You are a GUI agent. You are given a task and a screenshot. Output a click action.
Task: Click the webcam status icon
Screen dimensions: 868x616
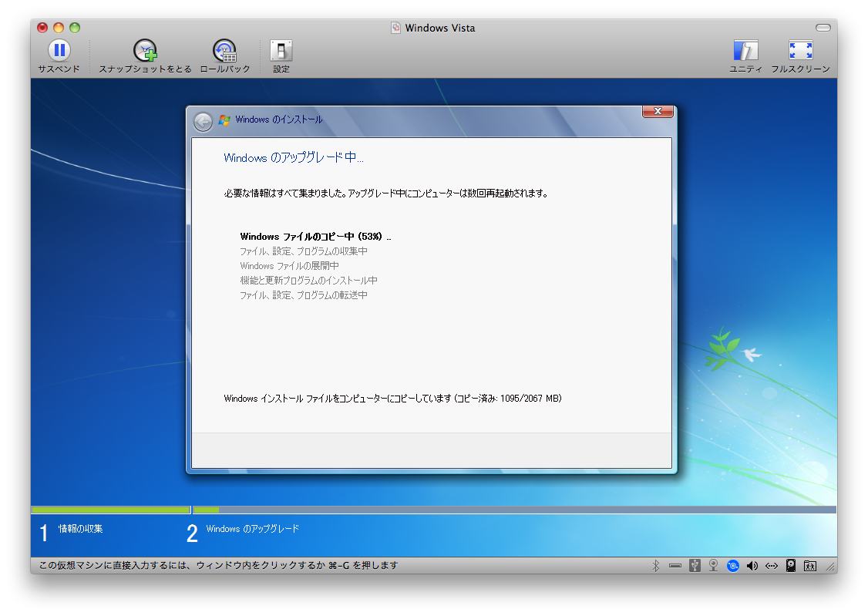tap(714, 566)
